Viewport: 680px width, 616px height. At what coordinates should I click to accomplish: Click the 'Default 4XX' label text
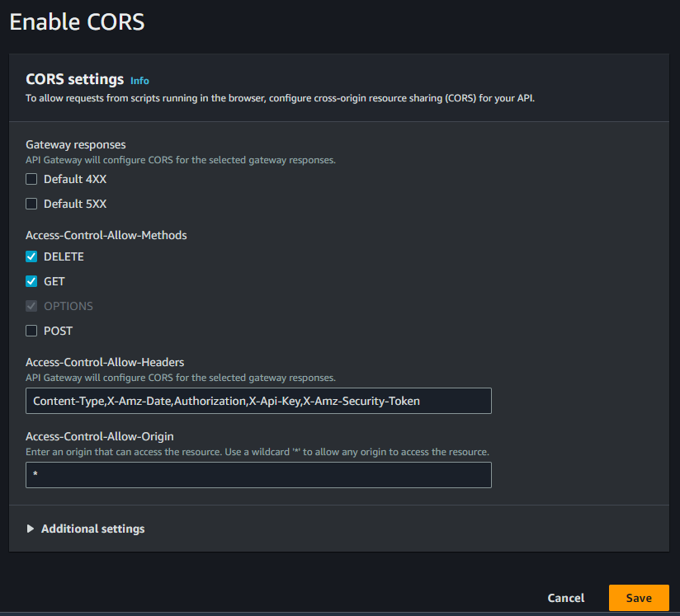[x=75, y=179]
